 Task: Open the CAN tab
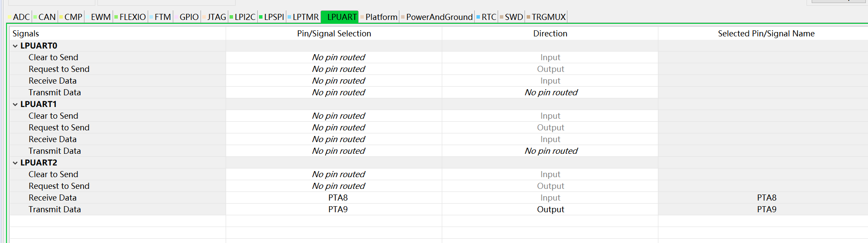[47, 17]
